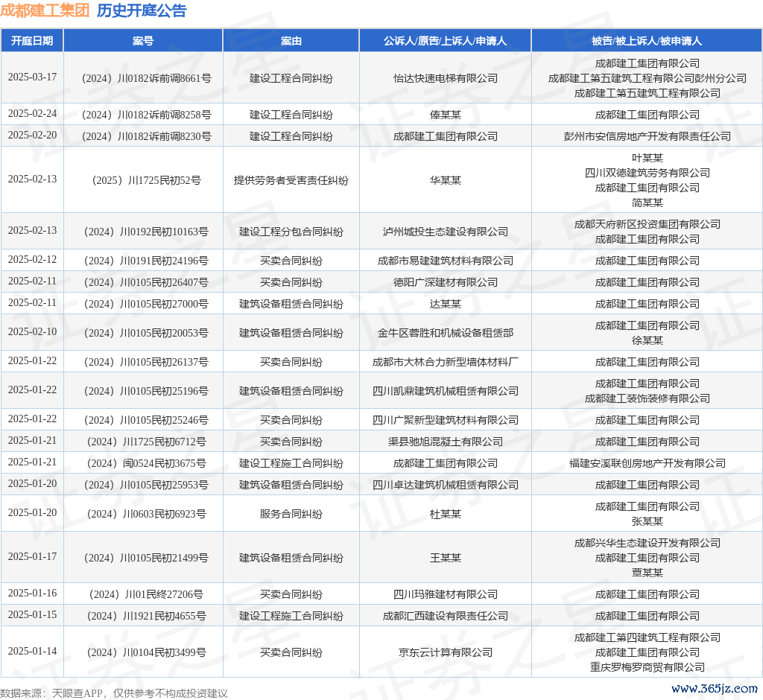Click plaintiff 四川广聚新型建筑材料有限公司
The height and width of the screenshot is (700, 763).
pos(446,420)
